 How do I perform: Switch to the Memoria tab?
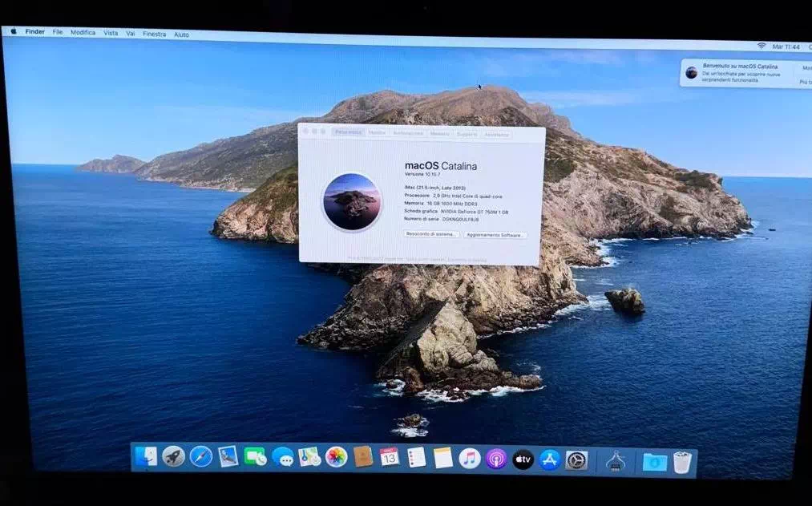coord(439,134)
